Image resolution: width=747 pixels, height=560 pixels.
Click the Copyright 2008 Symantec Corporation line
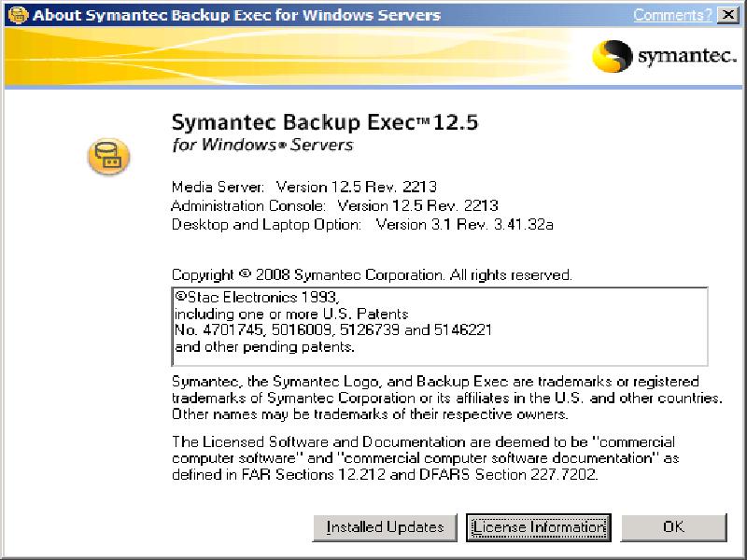[372, 275]
